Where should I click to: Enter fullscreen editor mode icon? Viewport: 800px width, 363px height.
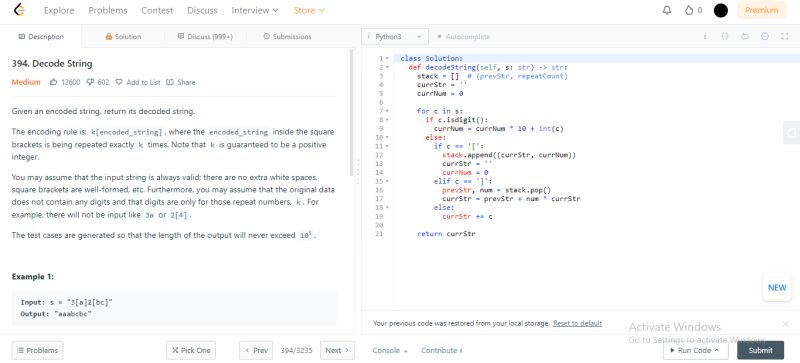(785, 37)
